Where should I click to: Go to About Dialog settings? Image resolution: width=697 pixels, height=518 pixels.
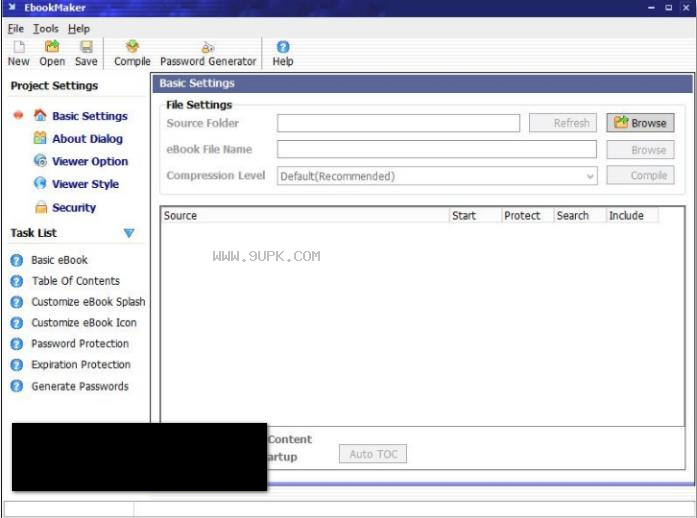[87, 139]
